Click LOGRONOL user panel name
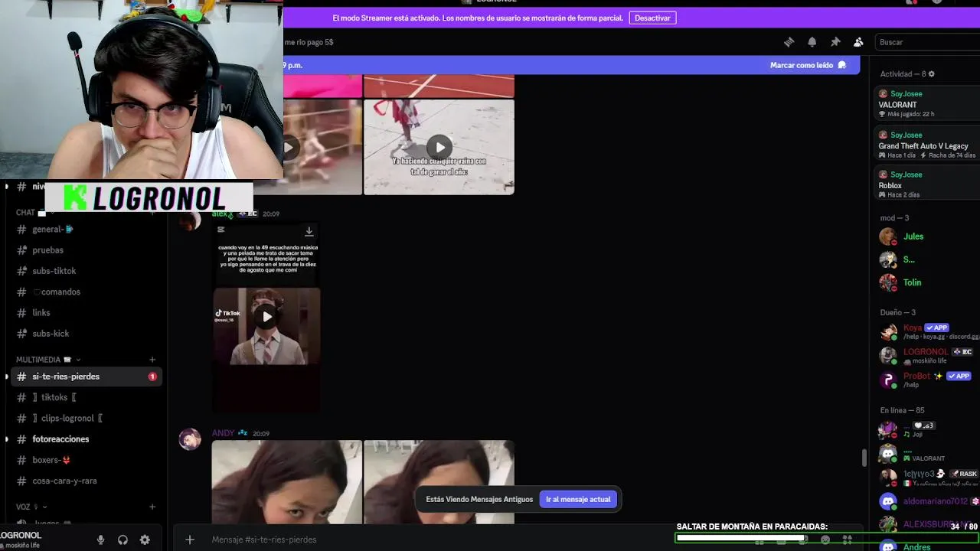 pyautogui.click(x=21, y=536)
